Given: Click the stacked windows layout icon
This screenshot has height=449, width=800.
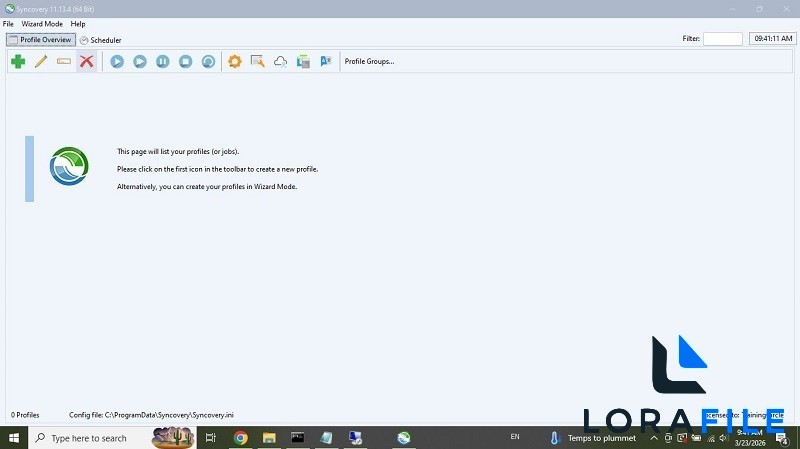Looking at the screenshot, I should pos(304,61).
